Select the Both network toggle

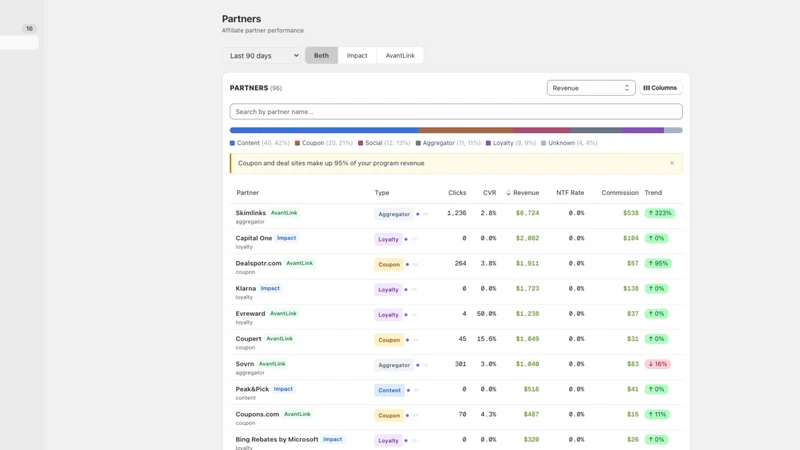point(321,56)
